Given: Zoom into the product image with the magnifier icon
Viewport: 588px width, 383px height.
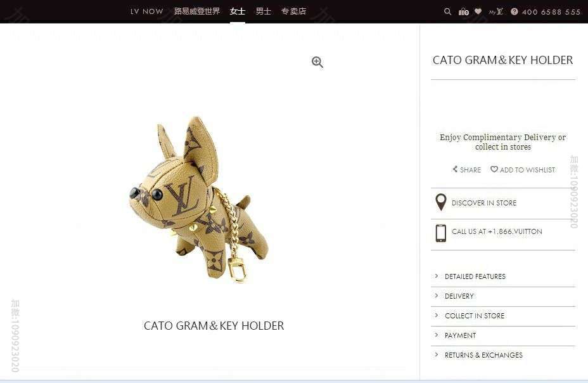Looking at the screenshot, I should pyautogui.click(x=317, y=62).
